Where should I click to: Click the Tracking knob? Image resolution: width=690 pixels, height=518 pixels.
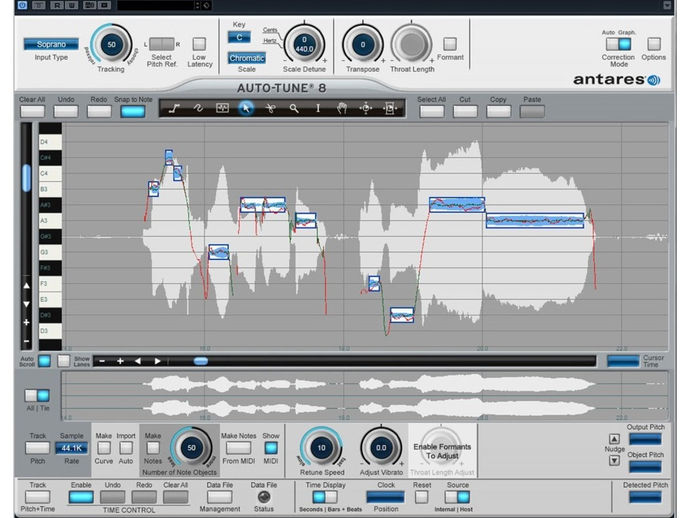coord(112,44)
